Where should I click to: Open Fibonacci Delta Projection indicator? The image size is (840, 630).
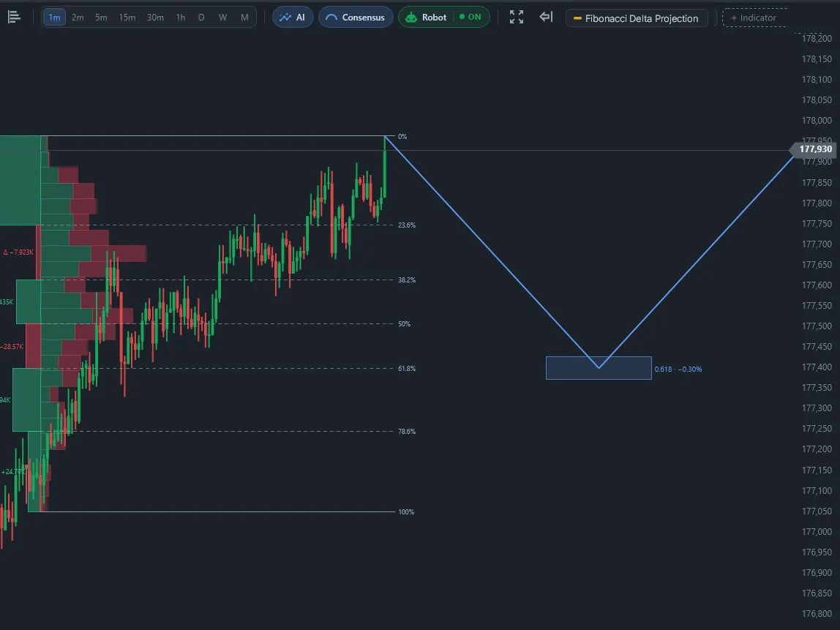pyautogui.click(x=637, y=18)
